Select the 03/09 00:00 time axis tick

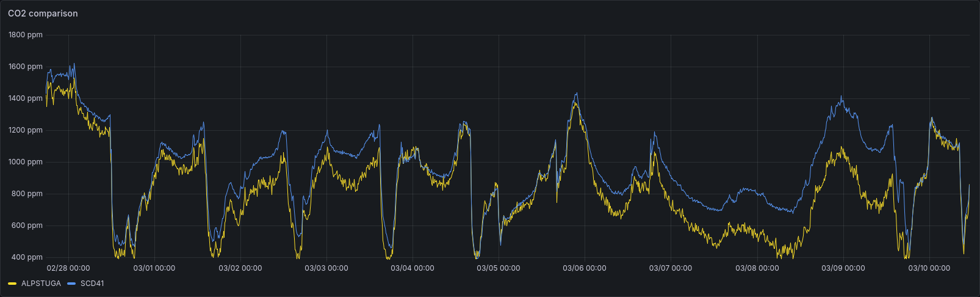(843, 268)
